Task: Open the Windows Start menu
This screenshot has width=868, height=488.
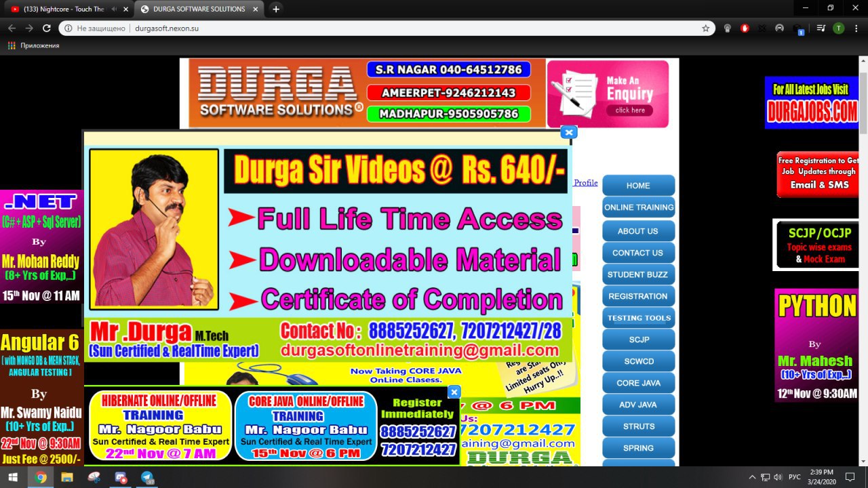Action: coord(14,477)
